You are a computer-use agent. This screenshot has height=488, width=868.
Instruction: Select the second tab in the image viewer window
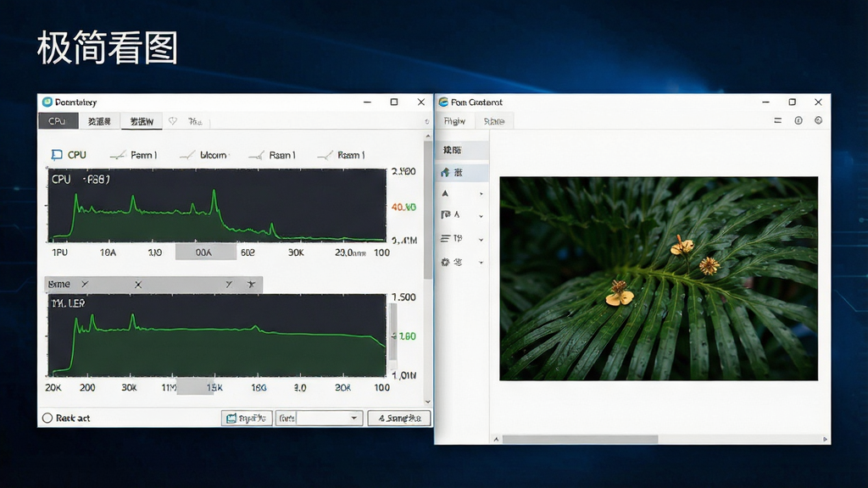click(x=494, y=121)
